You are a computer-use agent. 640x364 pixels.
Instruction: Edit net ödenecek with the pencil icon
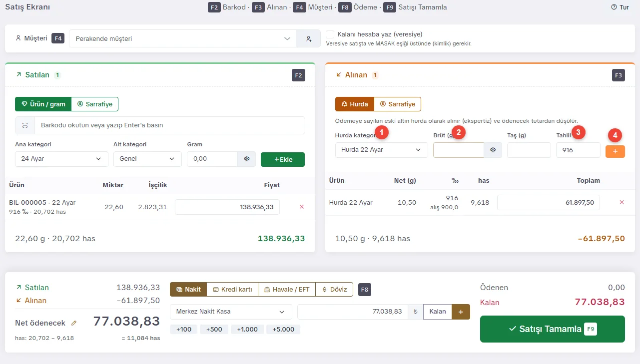pos(74,323)
